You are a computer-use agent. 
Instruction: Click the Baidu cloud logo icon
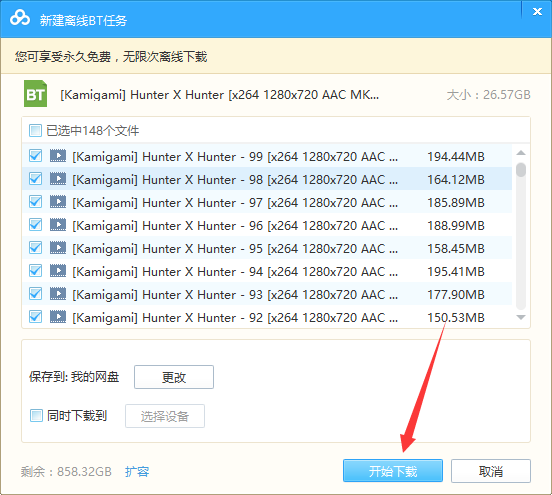tap(20, 18)
